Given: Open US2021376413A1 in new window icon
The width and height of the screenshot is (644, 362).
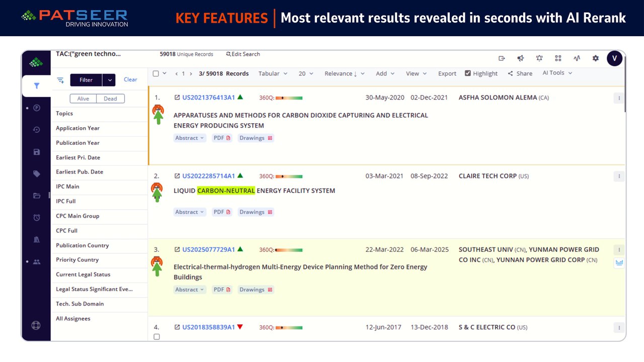Looking at the screenshot, I should (177, 98).
